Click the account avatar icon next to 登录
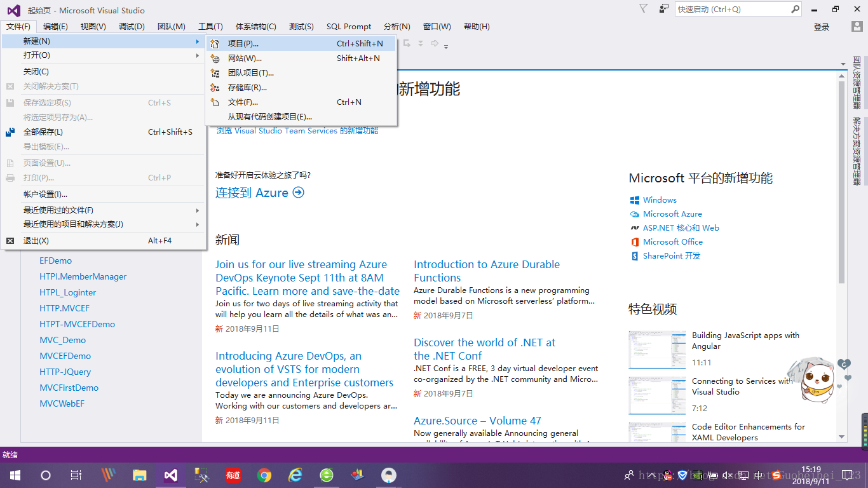This screenshot has width=868, height=488. click(x=857, y=27)
